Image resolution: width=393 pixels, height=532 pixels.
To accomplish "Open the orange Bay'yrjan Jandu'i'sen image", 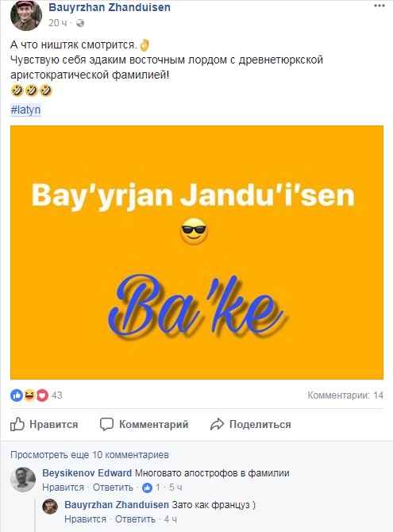I will (x=197, y=253).
